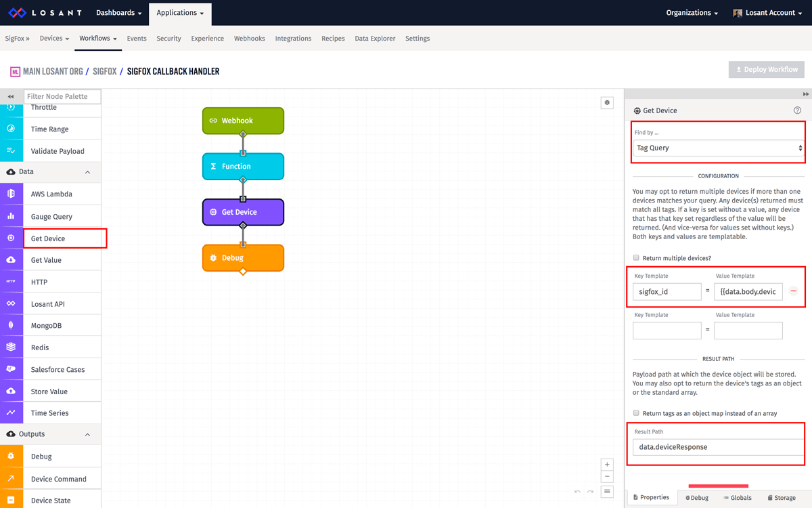This screenshot has width=812, height=508.
Task: Pick the Device State node icon in the palette
Action: tap(11, 501)
